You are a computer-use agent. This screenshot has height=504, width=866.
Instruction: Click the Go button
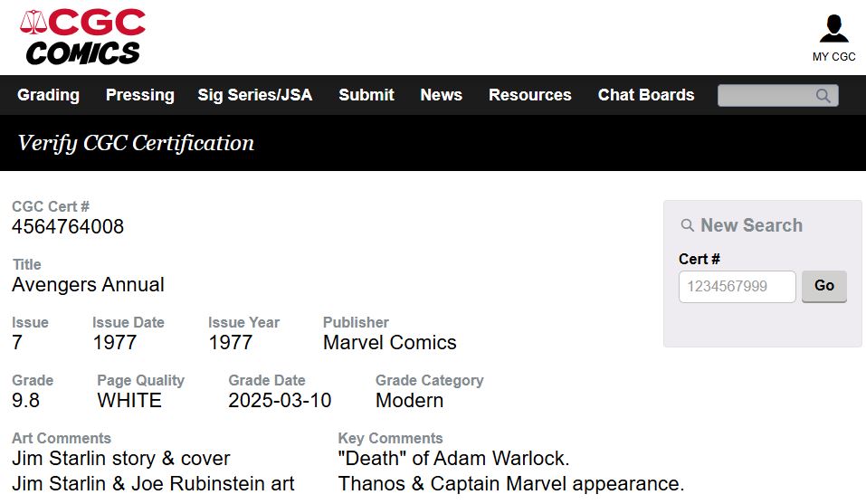(824, 286)
